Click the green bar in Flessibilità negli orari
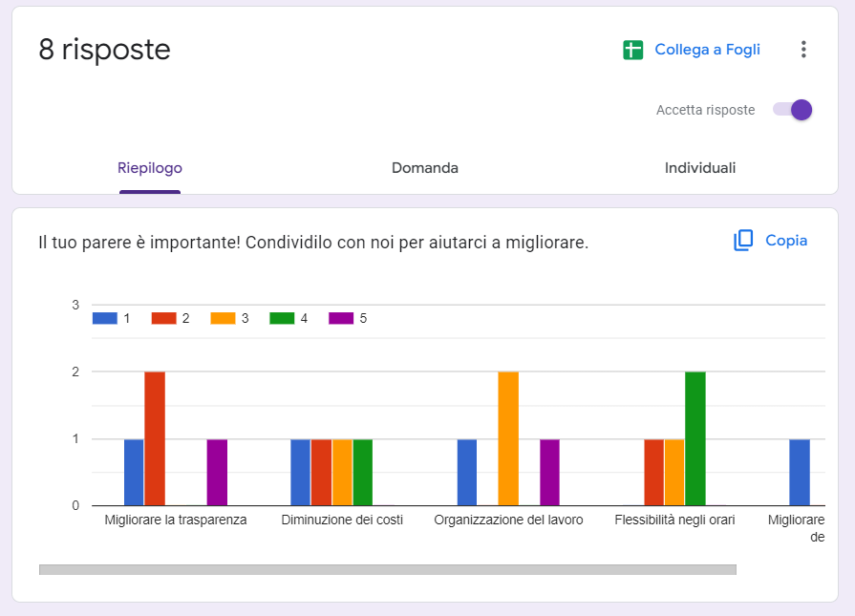This screenshot has width=855, height=616. [x=695, y=438]
